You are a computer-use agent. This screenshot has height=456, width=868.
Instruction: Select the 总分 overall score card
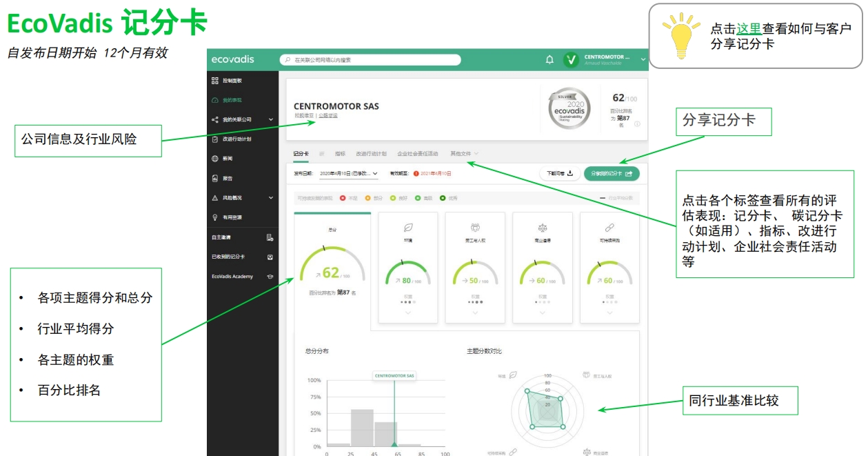pyautogui.click(x=332, y=270)
